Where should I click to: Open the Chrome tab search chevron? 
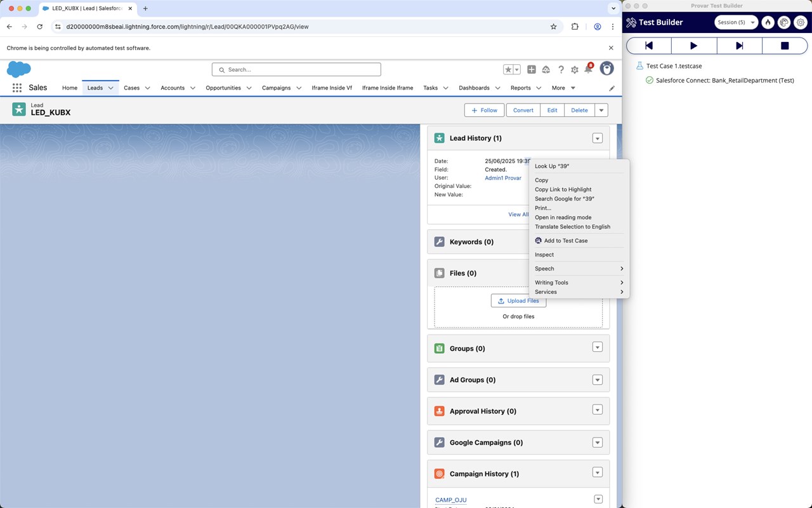613,9
